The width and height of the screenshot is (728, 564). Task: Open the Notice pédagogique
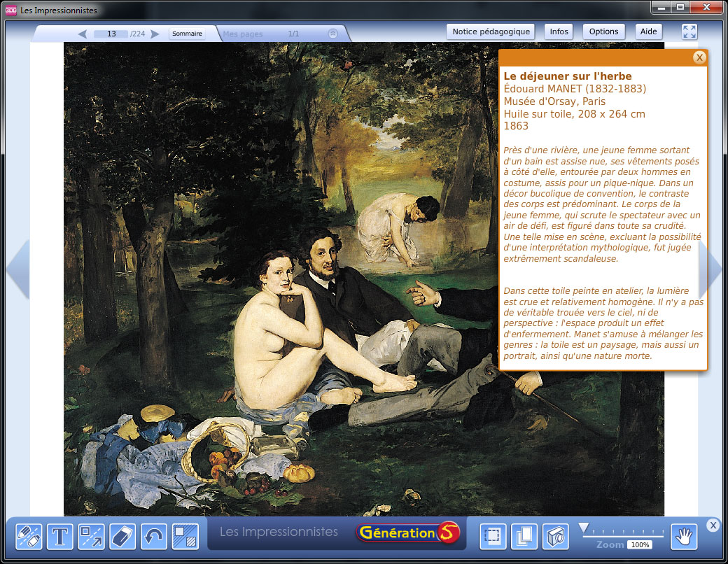click(x=491, y=31)
